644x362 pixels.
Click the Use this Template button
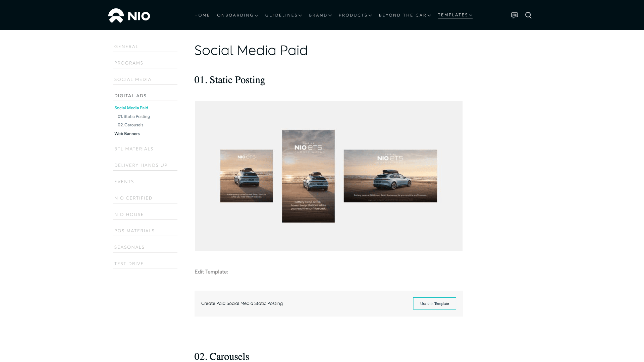click(434, 304)
